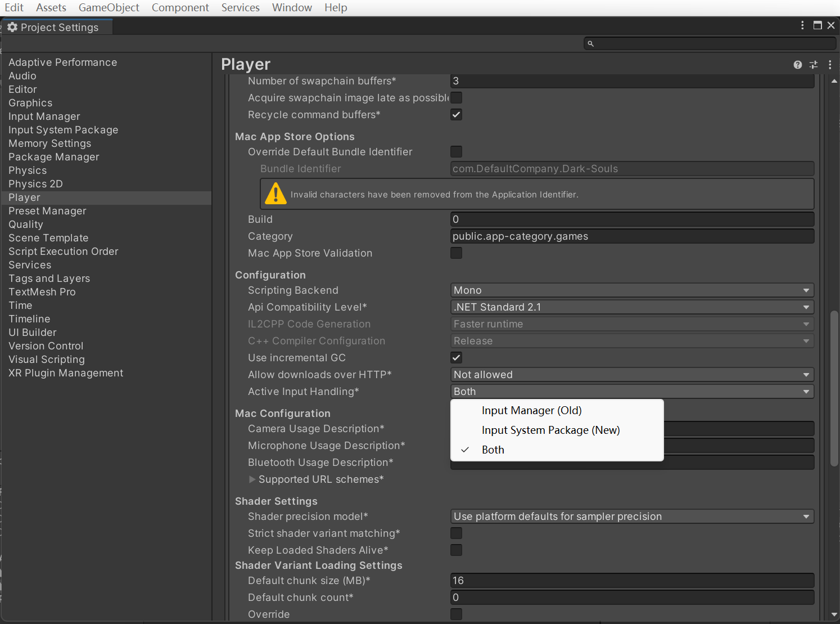Disable Use incremental GC

pyautogui.click(x=456, y=357)
